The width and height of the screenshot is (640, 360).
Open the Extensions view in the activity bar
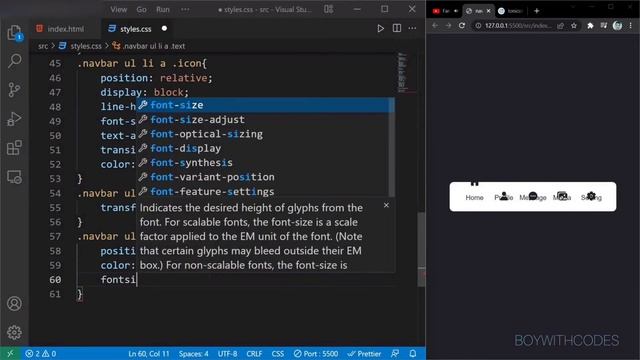click(14, 148)
